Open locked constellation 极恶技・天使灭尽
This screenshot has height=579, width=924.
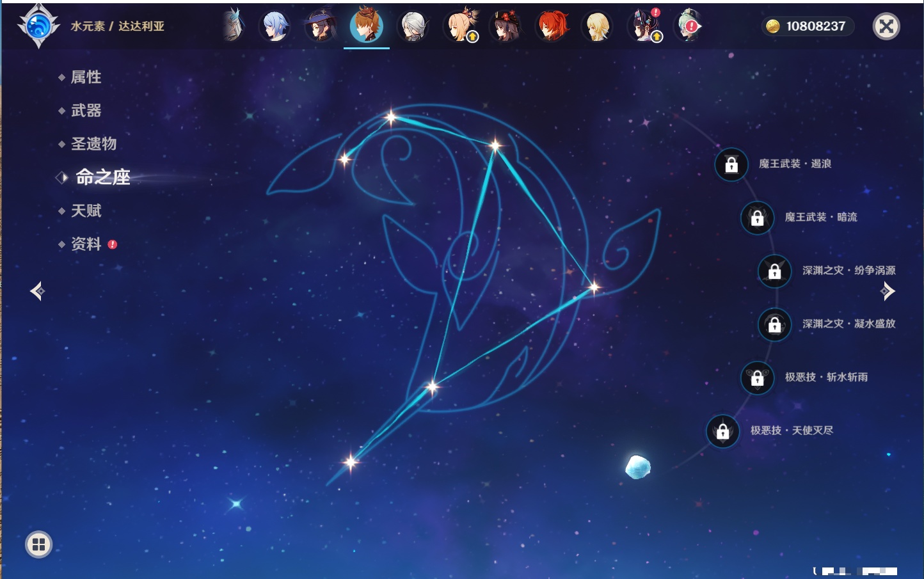pos(722,431)
